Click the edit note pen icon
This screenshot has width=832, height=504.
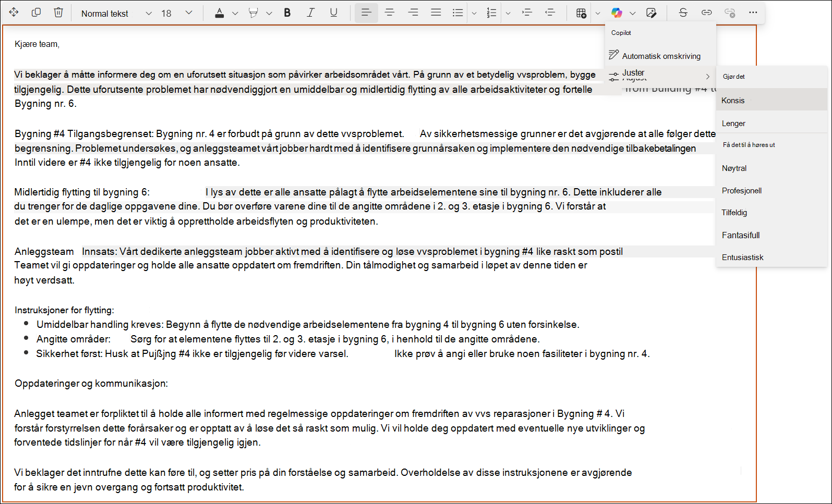(651, 13)
